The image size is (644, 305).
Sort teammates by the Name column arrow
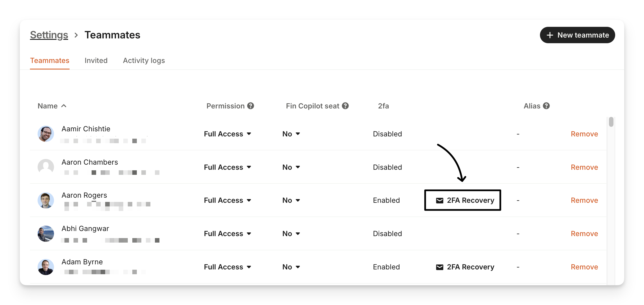(x=64, y=106)
